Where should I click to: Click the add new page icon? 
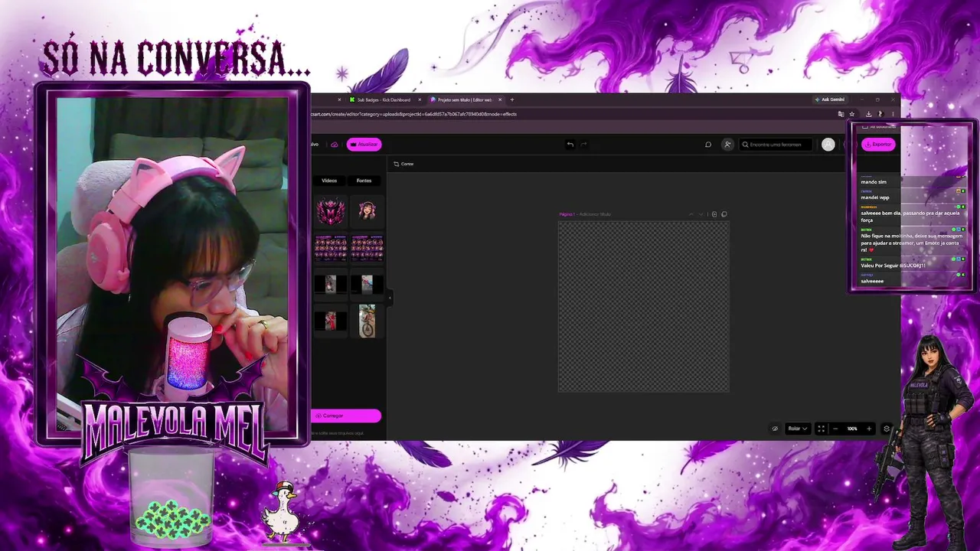714,214
